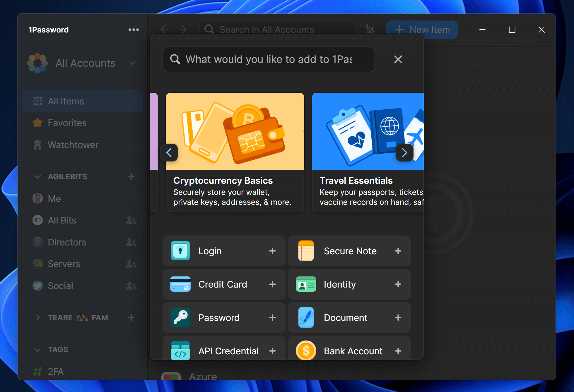Click the plus icon on the Document row
Screen dimensions: 574x392
398,318
